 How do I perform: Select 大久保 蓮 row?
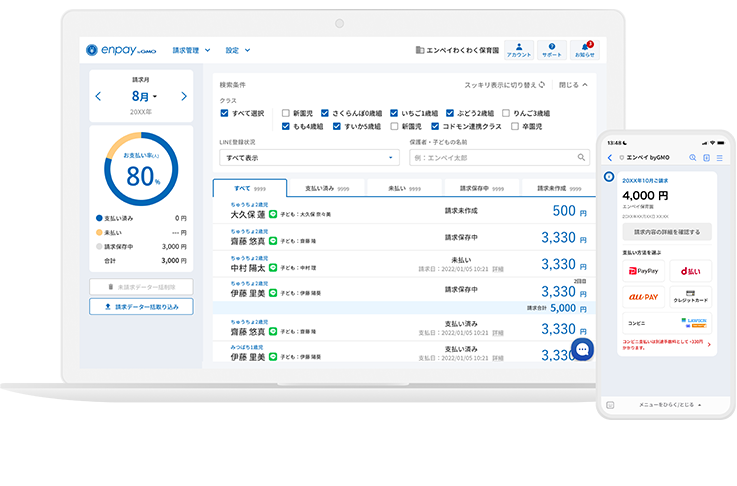[404, 211]
